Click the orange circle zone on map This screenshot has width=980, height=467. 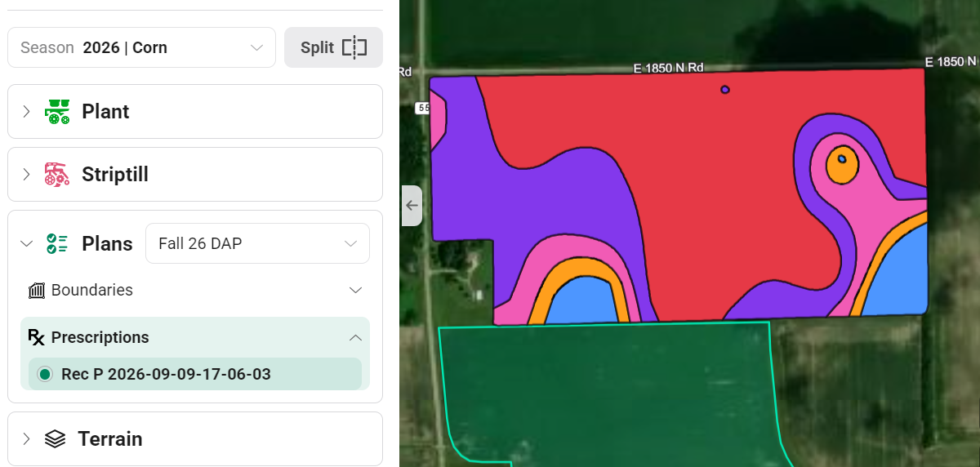842,166
